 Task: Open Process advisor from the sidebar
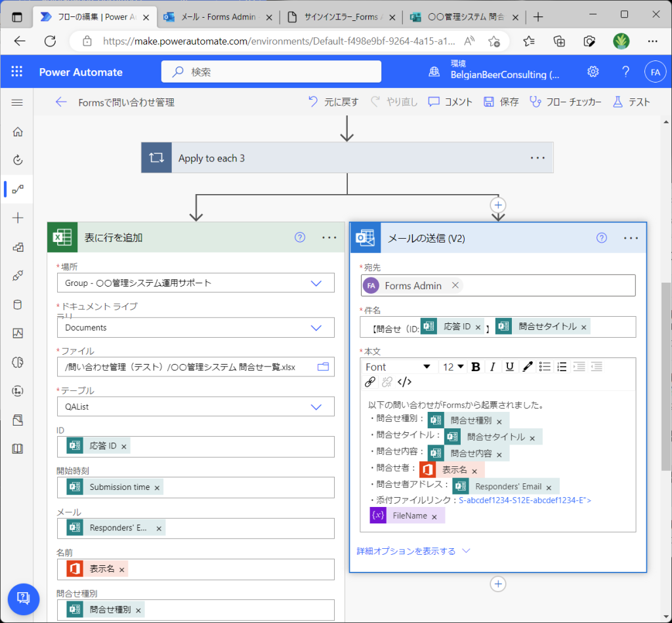point(18,391)
